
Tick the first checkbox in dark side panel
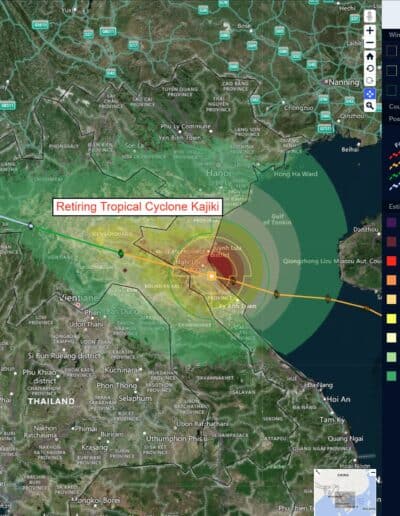[x=392, y=51]
